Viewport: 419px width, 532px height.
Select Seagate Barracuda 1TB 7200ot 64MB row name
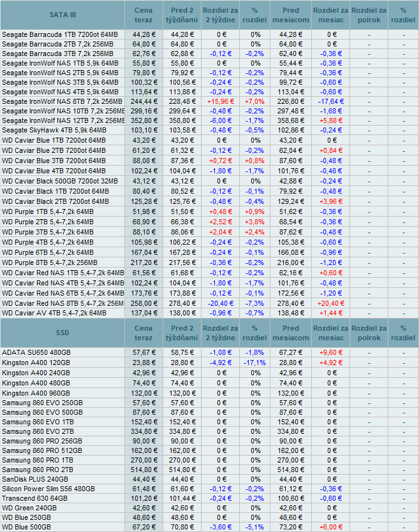coord(60,34)
